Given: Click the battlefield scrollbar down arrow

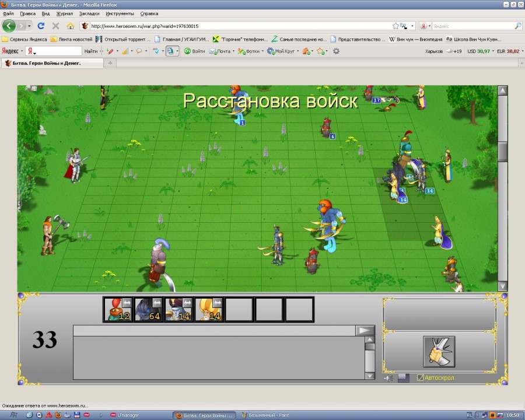Looking at the screenshot, I should coord(503,286).
